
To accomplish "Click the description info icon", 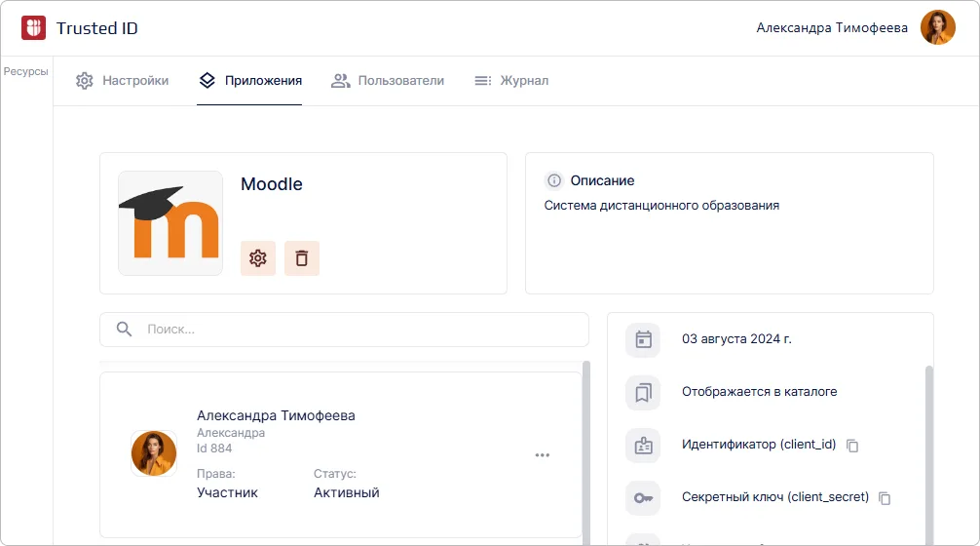I will (x=554, y=180).
